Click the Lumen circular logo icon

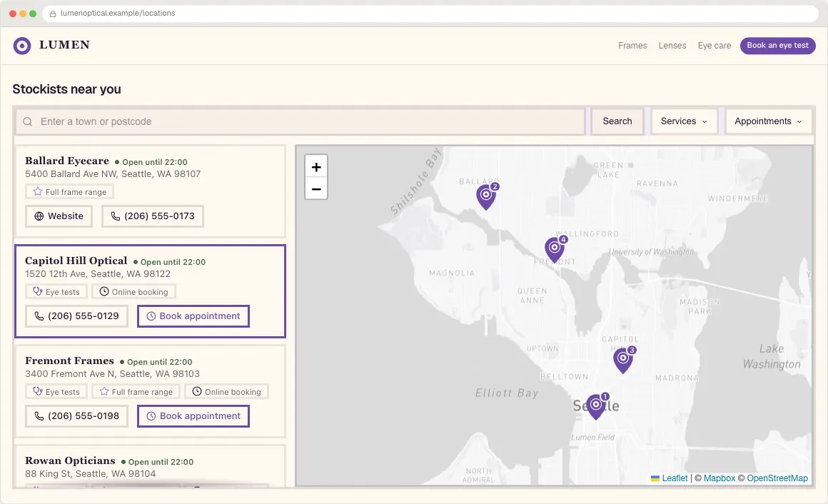pyautogui.click(x=21, y=46)
